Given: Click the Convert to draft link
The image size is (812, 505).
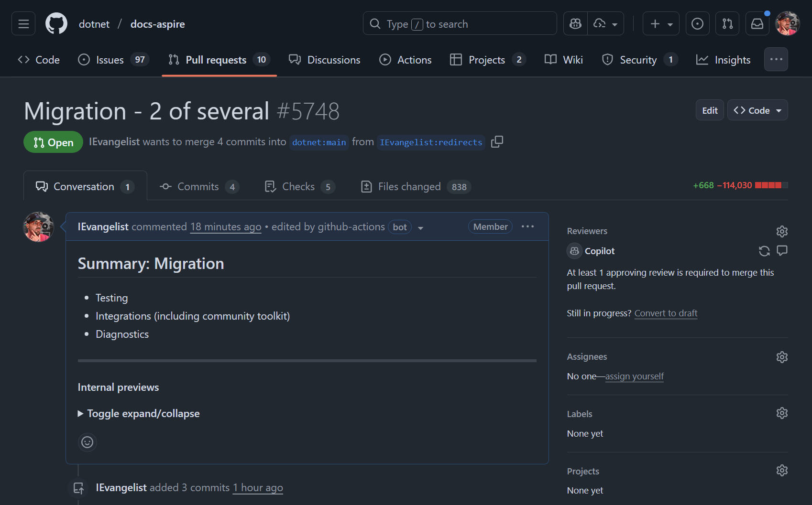Looking at the screenshot, I should tap(666, 313).
